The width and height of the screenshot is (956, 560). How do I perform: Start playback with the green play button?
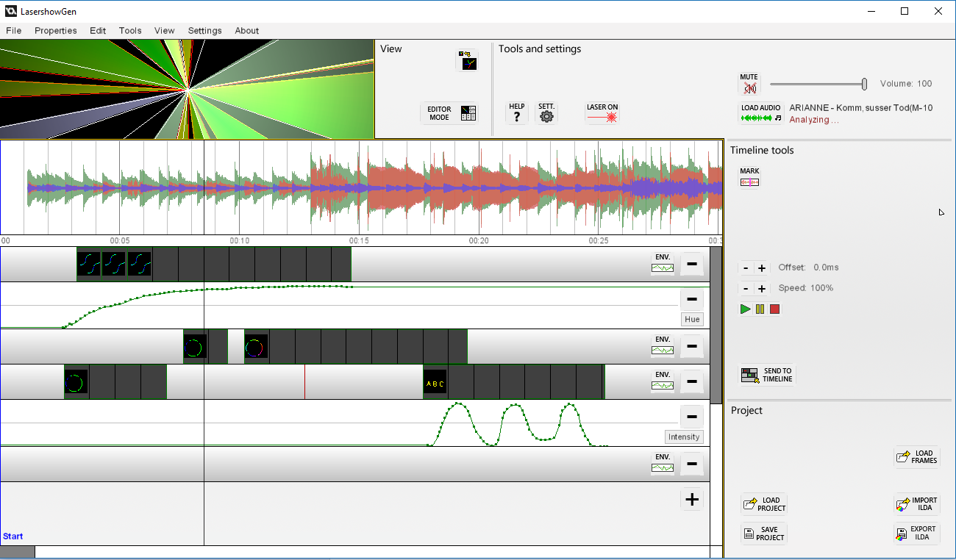pyautogui.click(x=745, y=309)
